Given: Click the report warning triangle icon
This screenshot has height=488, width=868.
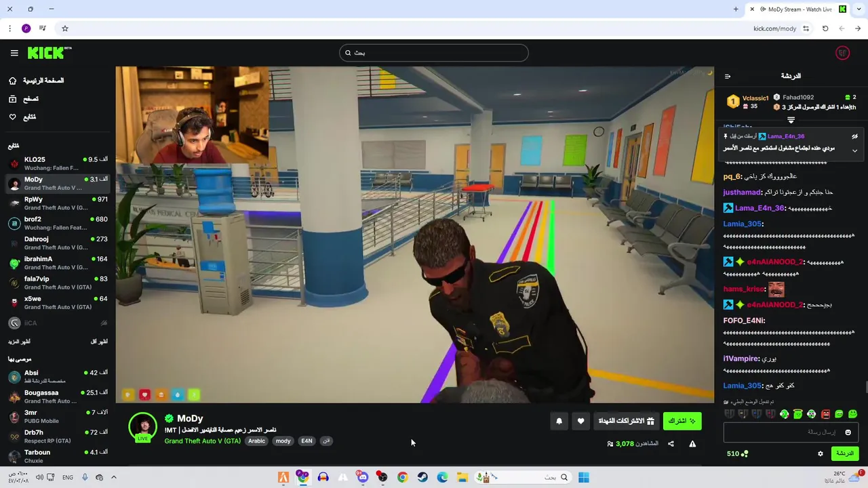Looking at the screenshot, I should 692,444.
